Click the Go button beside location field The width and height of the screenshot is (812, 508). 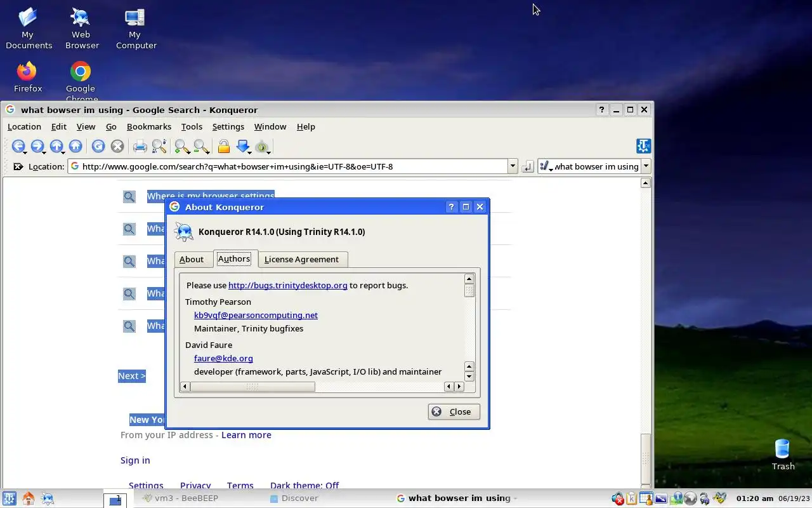click(528, 166)
